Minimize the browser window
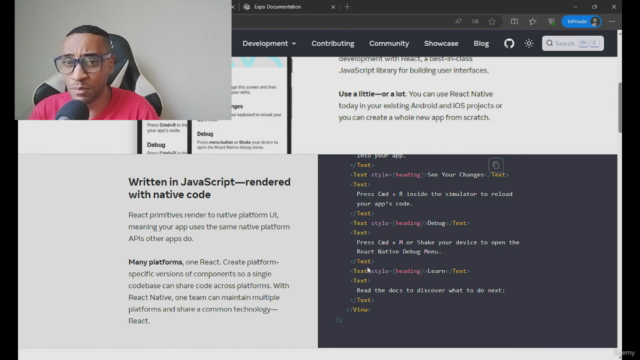The width and height of the screenshot is (640, 360). 575,7
